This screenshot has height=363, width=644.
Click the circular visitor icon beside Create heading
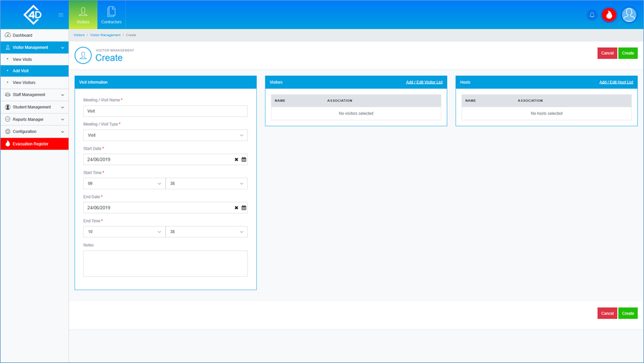click(x=83, y=55)
